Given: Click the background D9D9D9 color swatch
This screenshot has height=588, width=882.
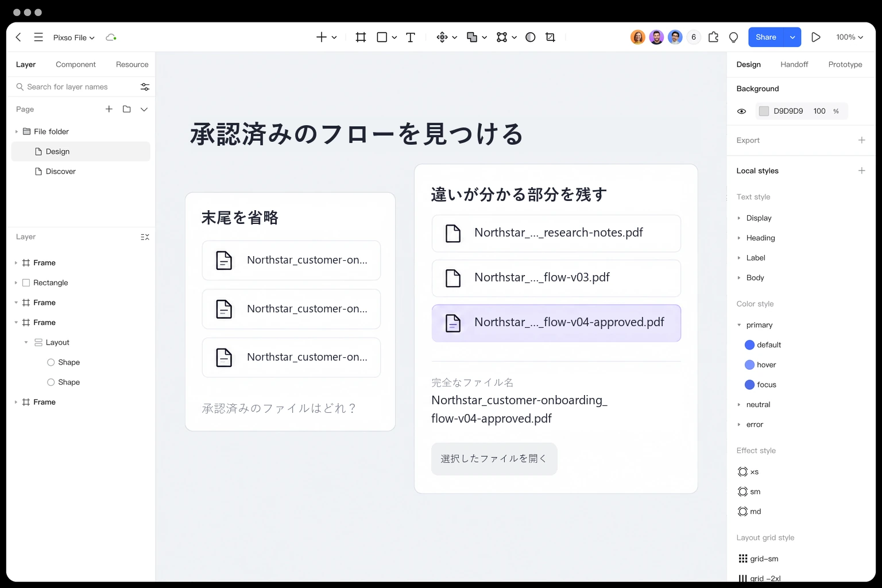Looking at the screenshot, I should tap(764, 111).
